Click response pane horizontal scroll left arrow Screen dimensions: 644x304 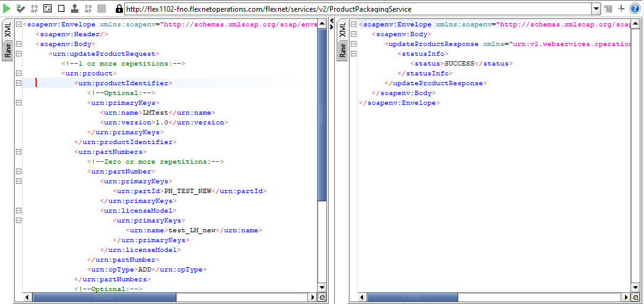[x=362, y=297]
